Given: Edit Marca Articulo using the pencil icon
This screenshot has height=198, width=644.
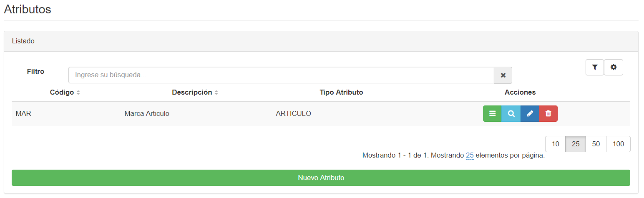Looking at the screenshot, I should pos(530,114).
